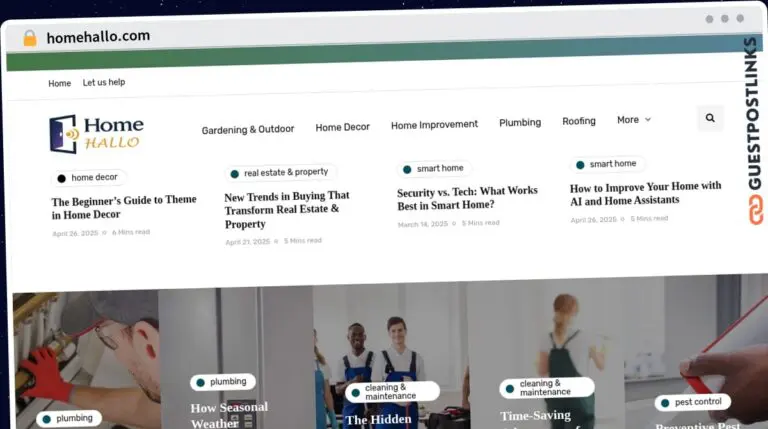Click the padlock icon beside homehallo.com

pos(30,38)
